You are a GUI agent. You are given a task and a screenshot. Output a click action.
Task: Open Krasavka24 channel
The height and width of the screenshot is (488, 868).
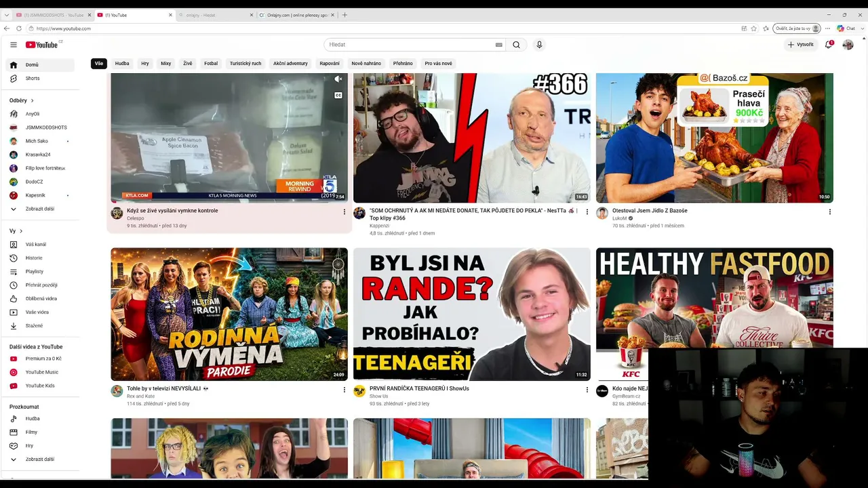tap(40, 155)
